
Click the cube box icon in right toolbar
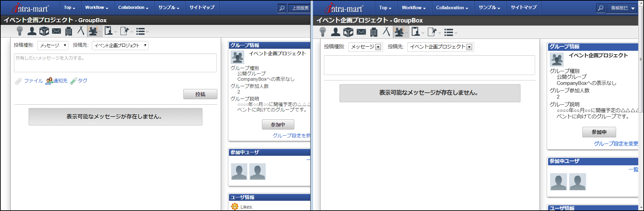(348, 32)
